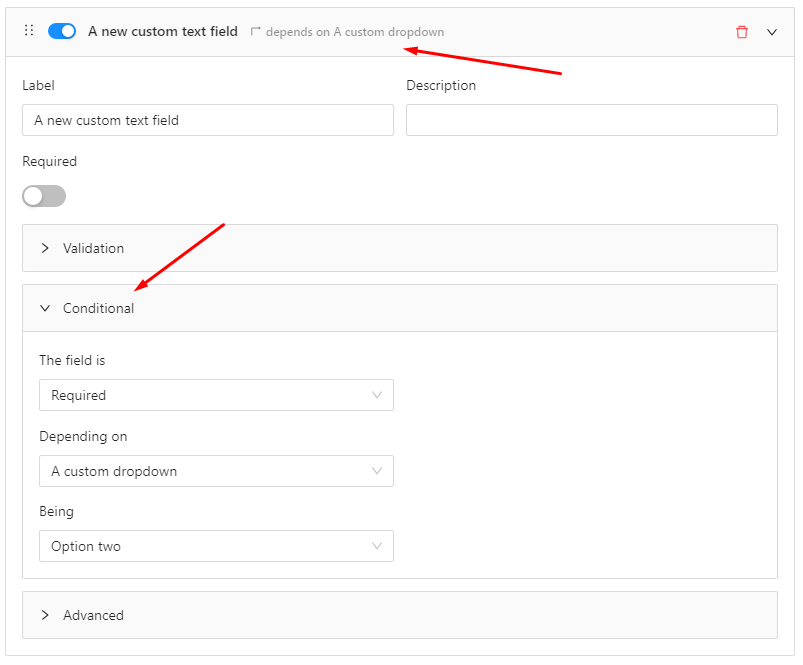
Task: Click the arrow on the Advanced section
Action: 45,615
